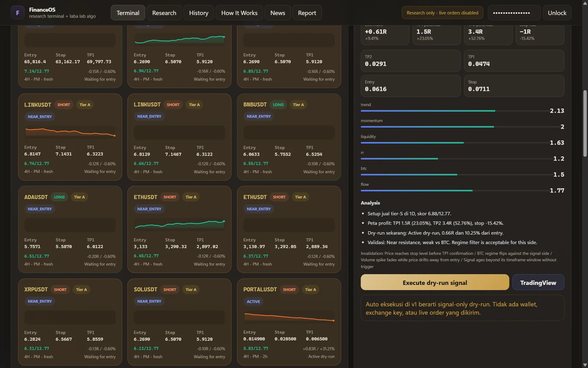Click the Stop 0.0711 value box

point(514,86)
